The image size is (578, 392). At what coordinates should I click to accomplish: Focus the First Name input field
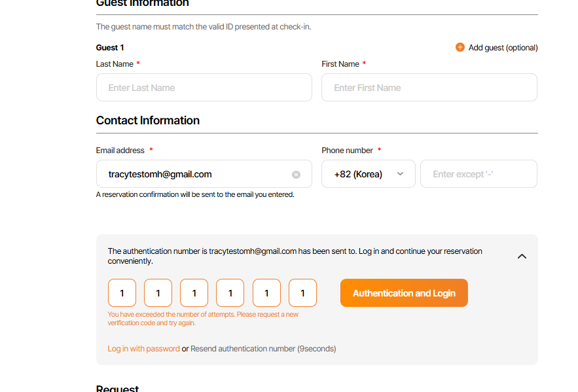(x=429, y=88)
